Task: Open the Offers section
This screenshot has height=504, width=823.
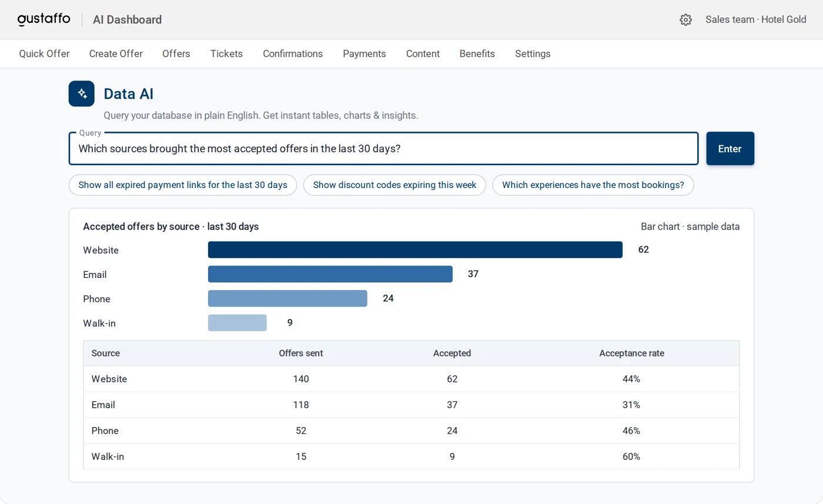Action: point(176,53)
